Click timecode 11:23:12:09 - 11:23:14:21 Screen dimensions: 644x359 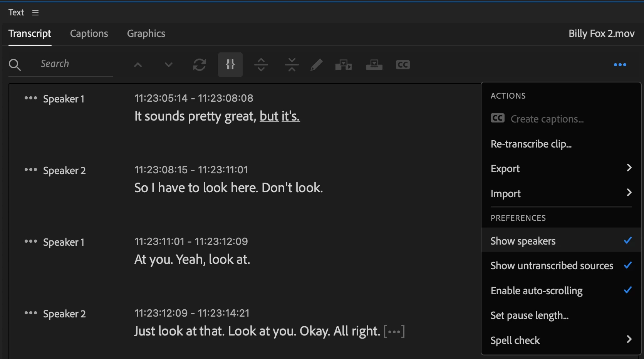pos(192,313)
